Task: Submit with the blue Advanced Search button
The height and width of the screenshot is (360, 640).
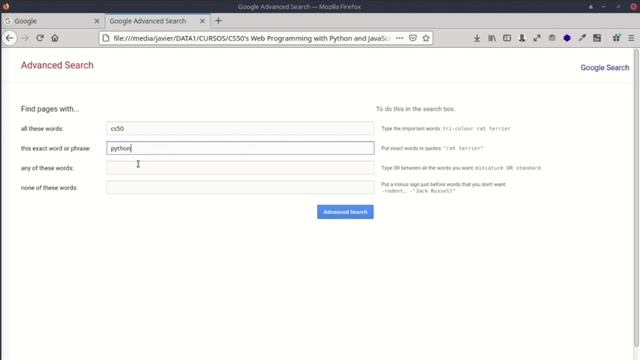Action: pos(345,212)
